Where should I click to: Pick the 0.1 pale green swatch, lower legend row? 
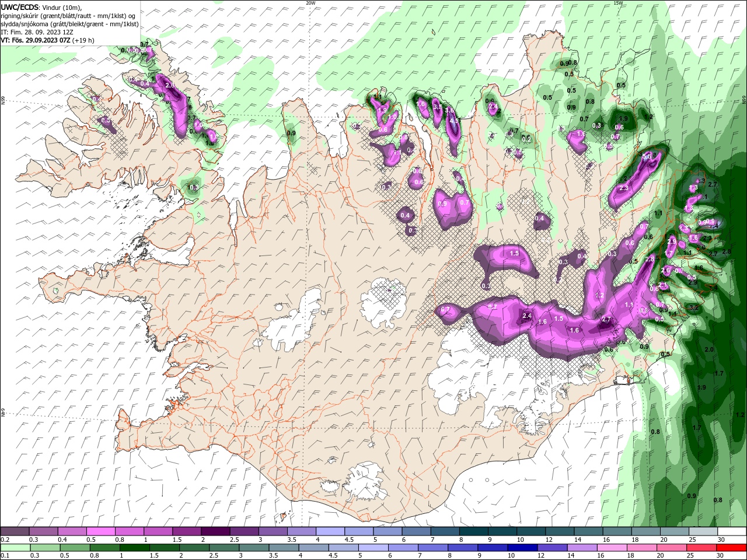coord(15,548)
